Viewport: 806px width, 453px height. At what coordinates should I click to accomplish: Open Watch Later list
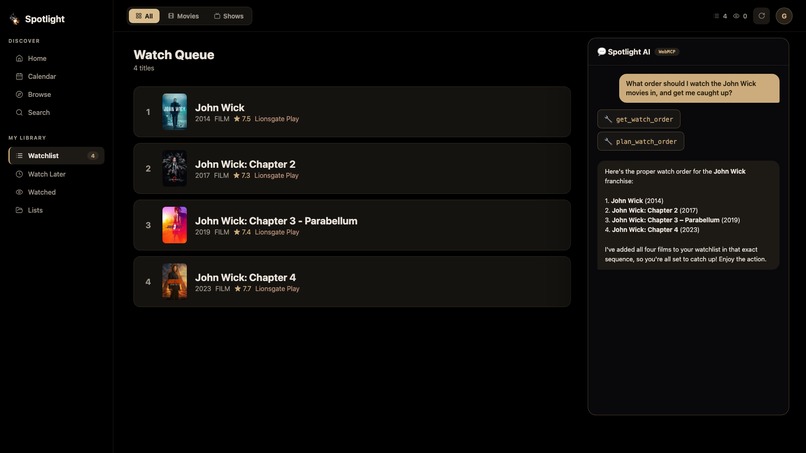point(56,174)
